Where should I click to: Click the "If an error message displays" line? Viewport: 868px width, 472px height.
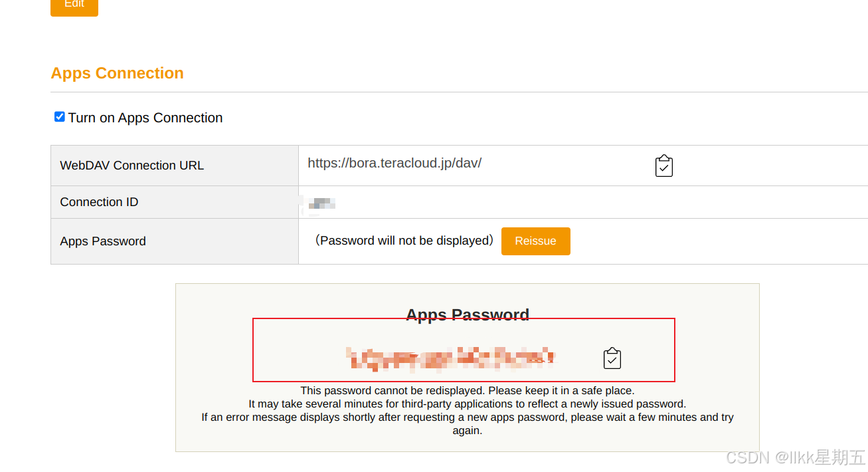(x=468, y=417)
